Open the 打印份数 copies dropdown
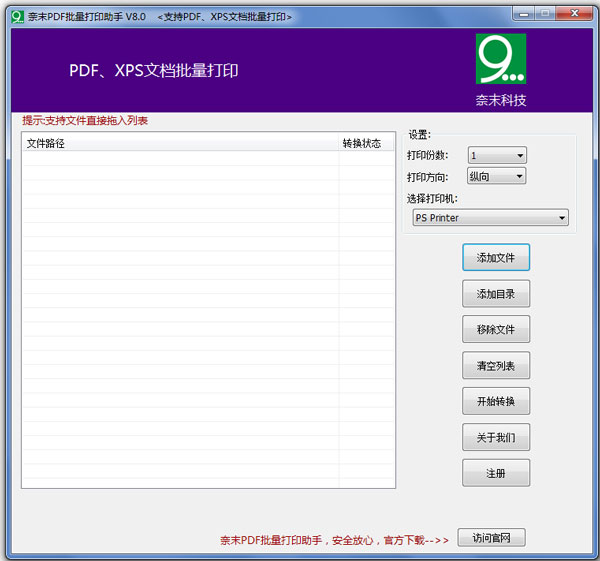This screenshot has width=600, height=561. 497,155
